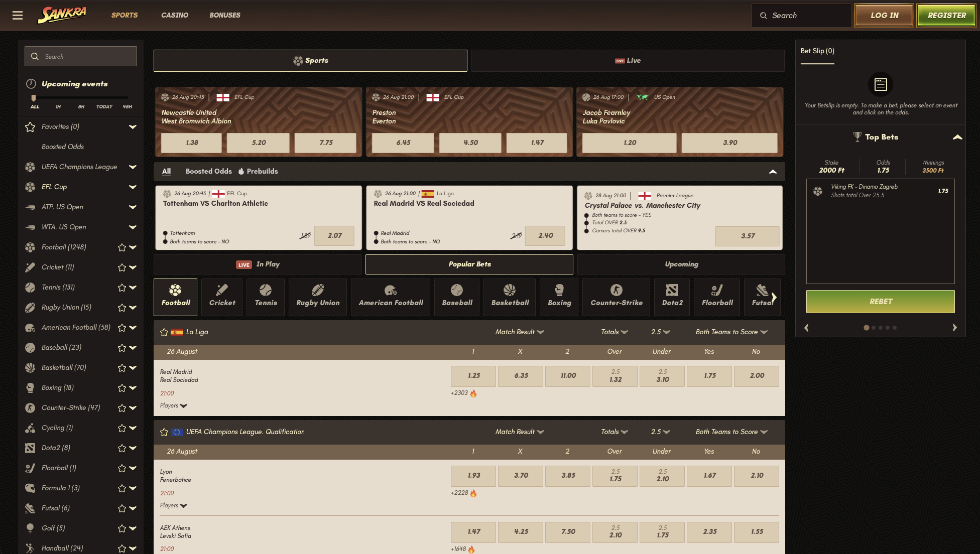980x554 pixels.
Task: Click the empty betslip icon
Action: [881, 84]
